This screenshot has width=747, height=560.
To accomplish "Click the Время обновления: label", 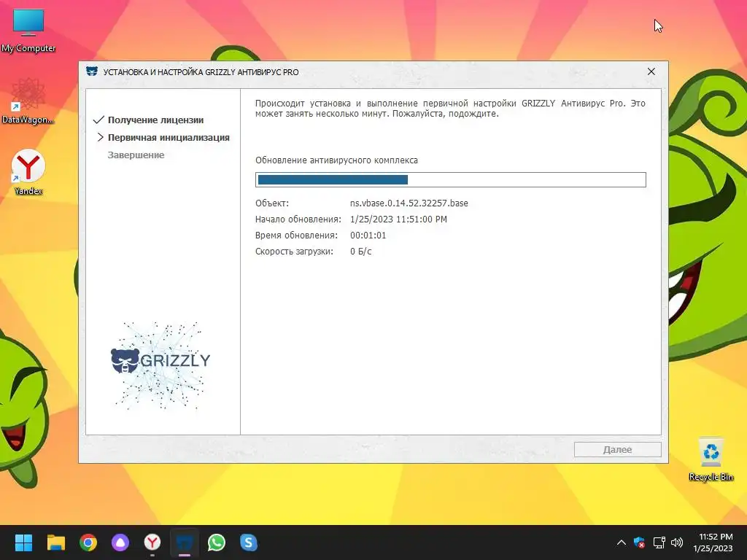I will [296, 236].
